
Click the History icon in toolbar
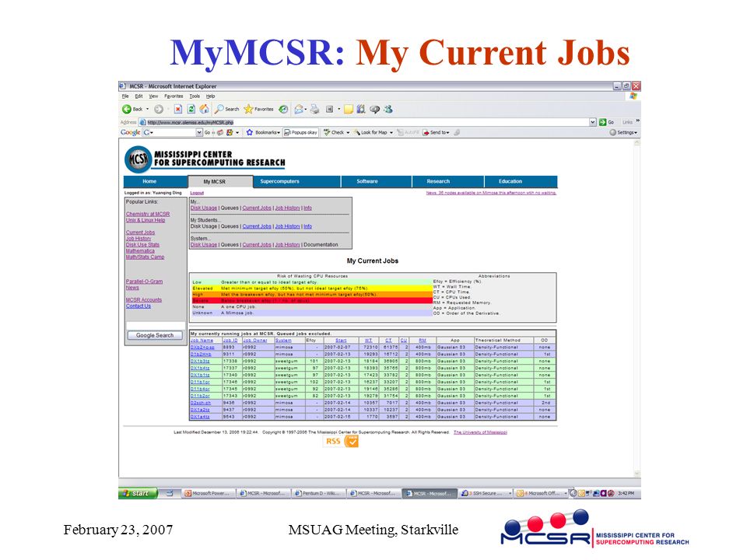coord(283,109)
